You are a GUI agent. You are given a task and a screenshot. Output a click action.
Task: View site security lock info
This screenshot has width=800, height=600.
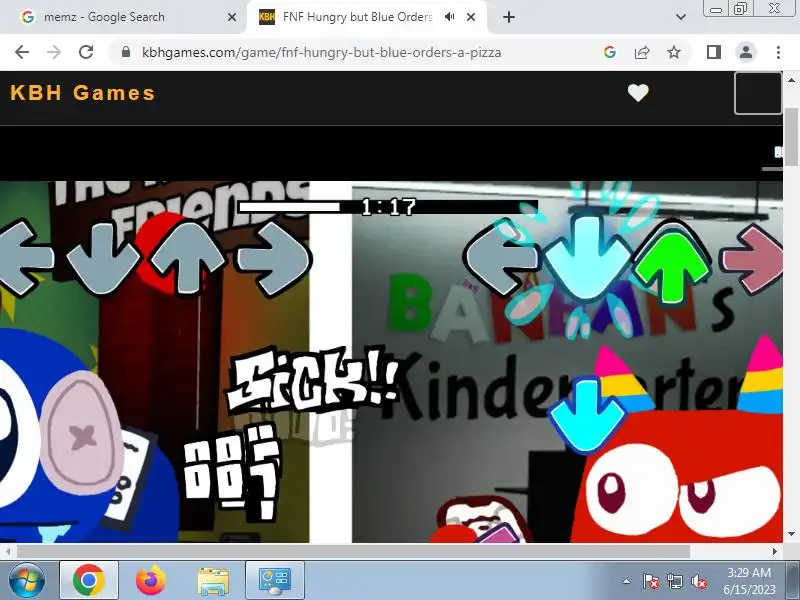pyautogui.click(x=126, y=52)
